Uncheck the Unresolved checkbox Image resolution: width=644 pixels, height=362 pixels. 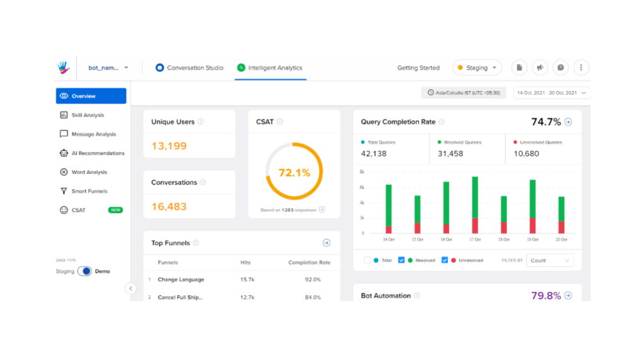[x=445, y=260]
